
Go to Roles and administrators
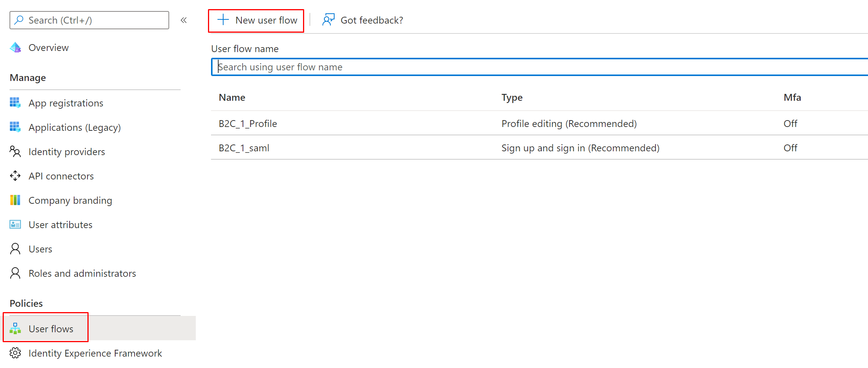[82, 273]
